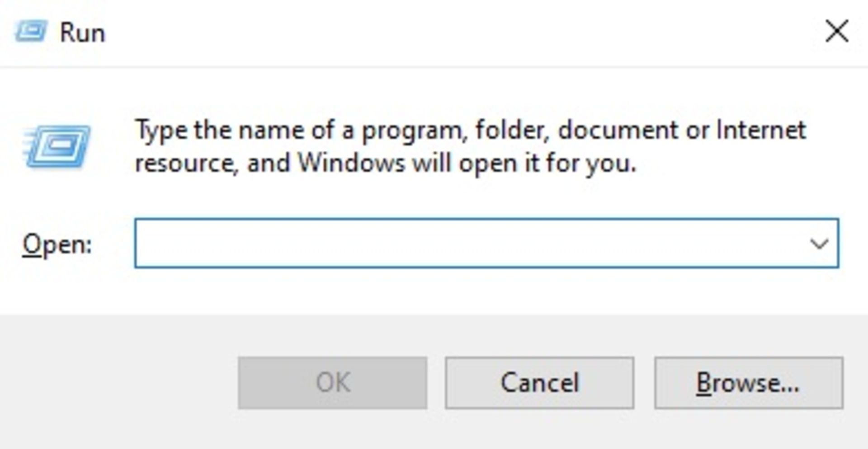Click the greyed-out OK button
868x449 pixels.
coord(332,383)
